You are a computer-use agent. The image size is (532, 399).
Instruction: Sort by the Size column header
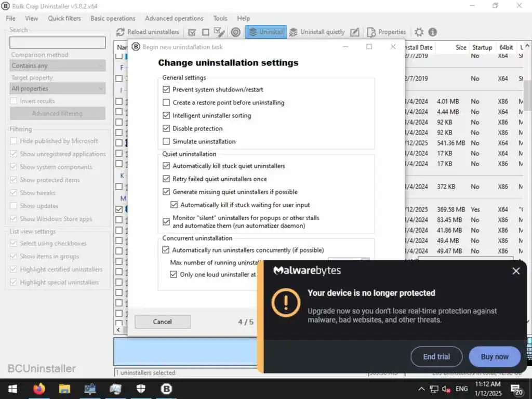(451, 47)
